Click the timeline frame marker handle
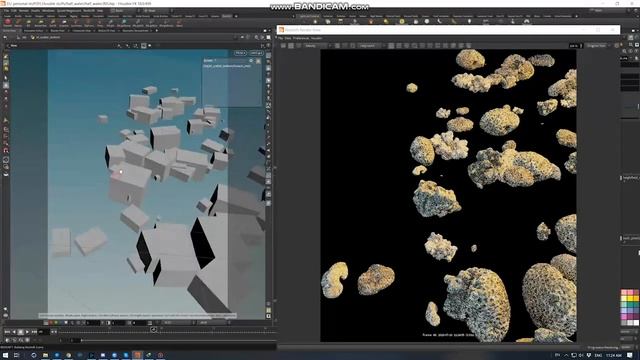Screen dimensions: 640x360 153,329
